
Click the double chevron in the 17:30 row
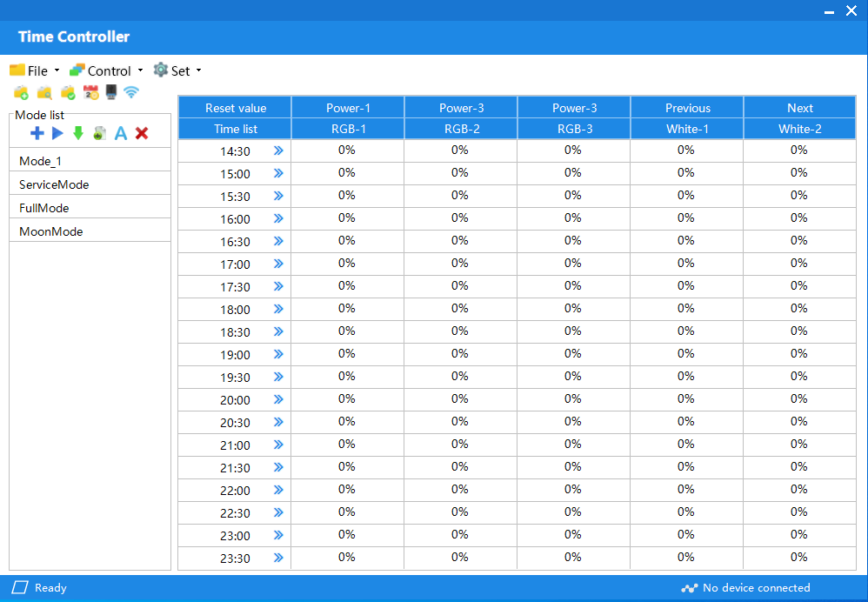pos(278,286)
